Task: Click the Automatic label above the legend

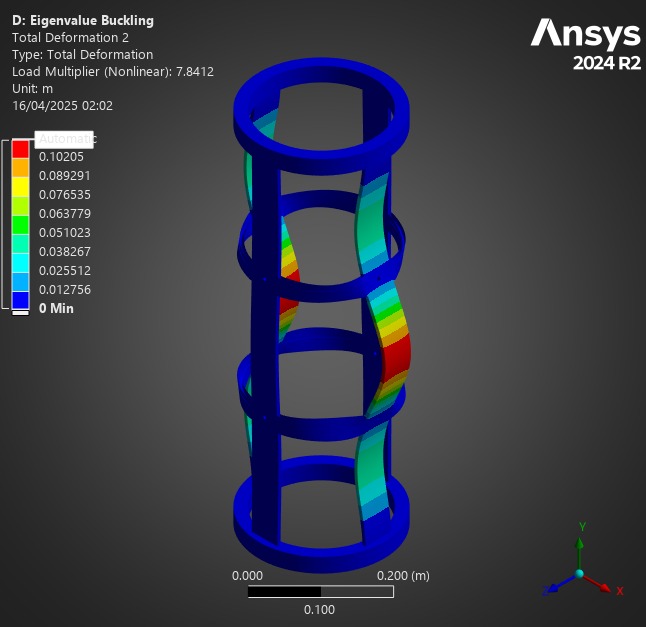Action: 65,139
